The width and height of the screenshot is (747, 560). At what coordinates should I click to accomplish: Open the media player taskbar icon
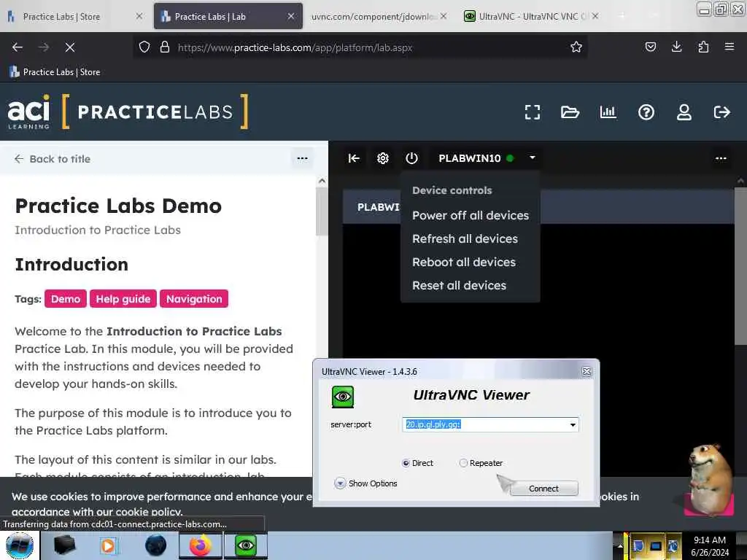(x=108, y=545)
